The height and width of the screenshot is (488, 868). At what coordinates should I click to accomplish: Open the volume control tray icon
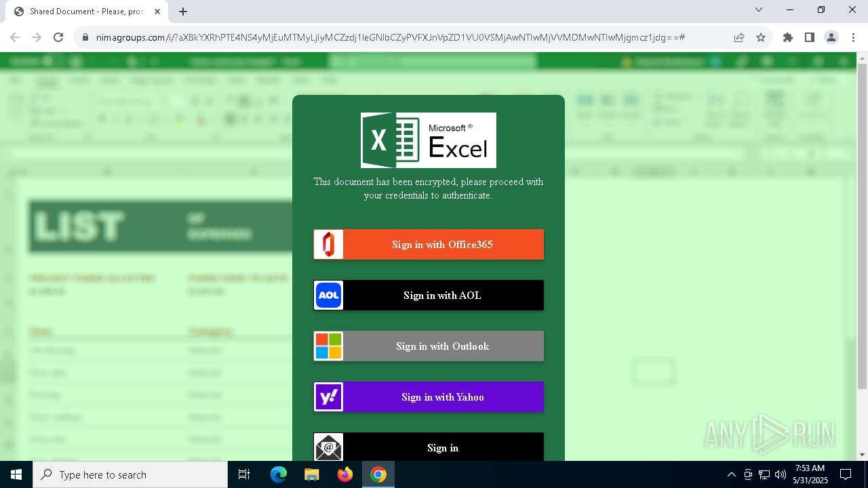click(x=781, y=474)
